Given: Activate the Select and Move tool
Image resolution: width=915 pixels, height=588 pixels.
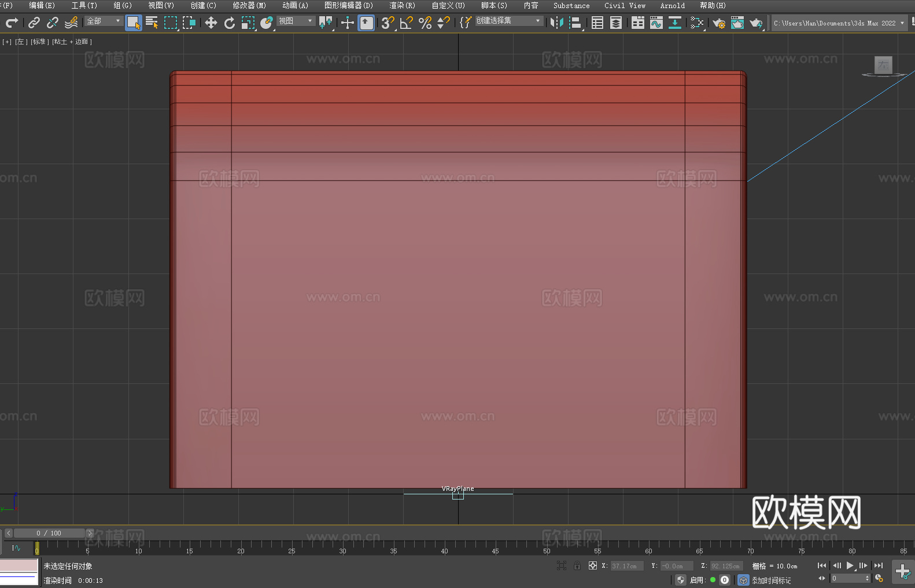Looking at the screenshot, I should (211, 23).
